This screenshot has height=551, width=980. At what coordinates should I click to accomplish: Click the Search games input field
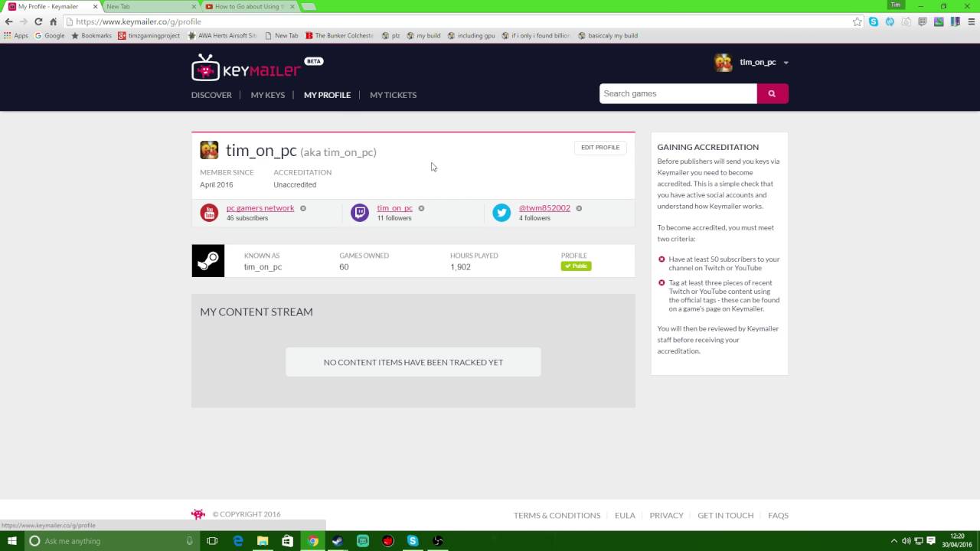(678, 93)
